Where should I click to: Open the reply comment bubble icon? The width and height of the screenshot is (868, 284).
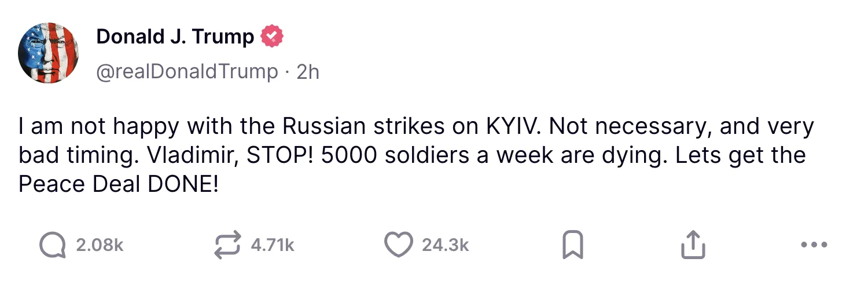[52, 245]
